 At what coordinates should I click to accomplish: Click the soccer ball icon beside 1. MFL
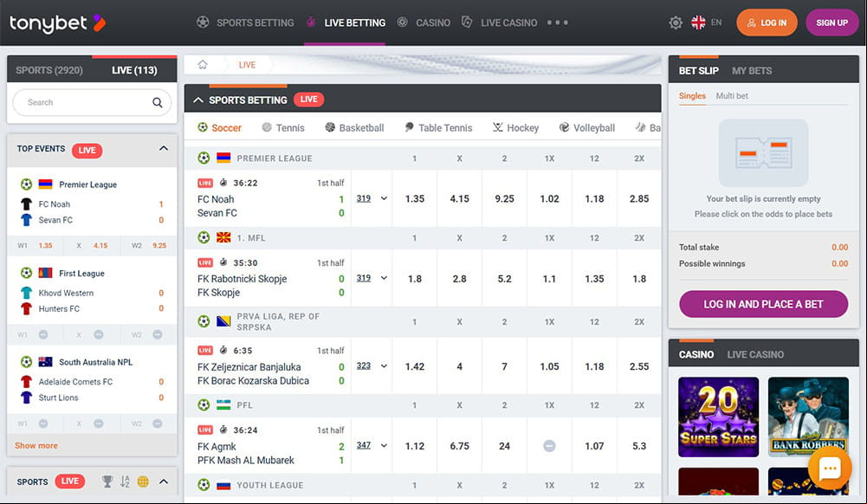pyautogui.click(x=204, y=237)
